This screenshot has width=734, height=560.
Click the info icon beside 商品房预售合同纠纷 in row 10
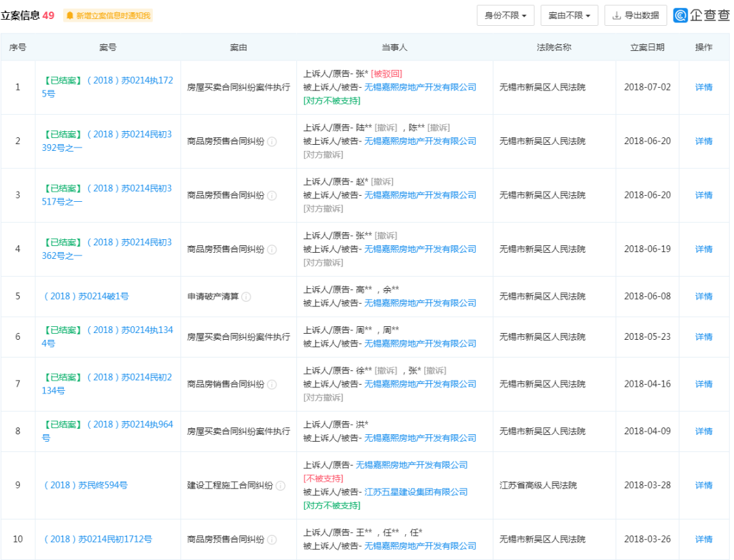point(271,540)
